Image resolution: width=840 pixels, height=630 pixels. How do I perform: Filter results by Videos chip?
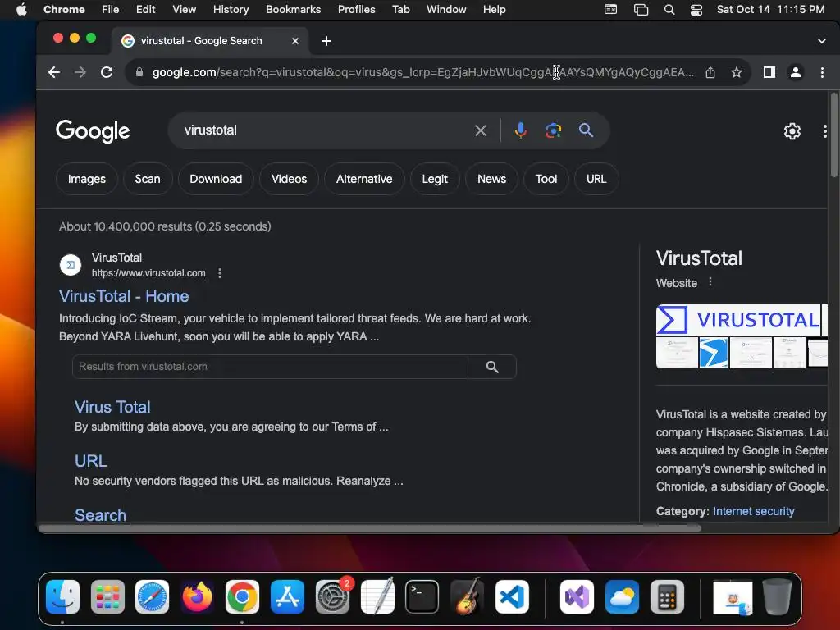[290, 179]
